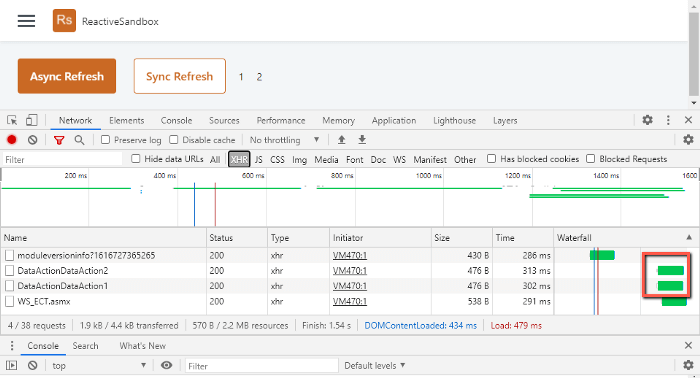This screenshot has height=378, width=700.
Task: Click the Rs ReactiveSandbox logo
Action: coord(64,21)
